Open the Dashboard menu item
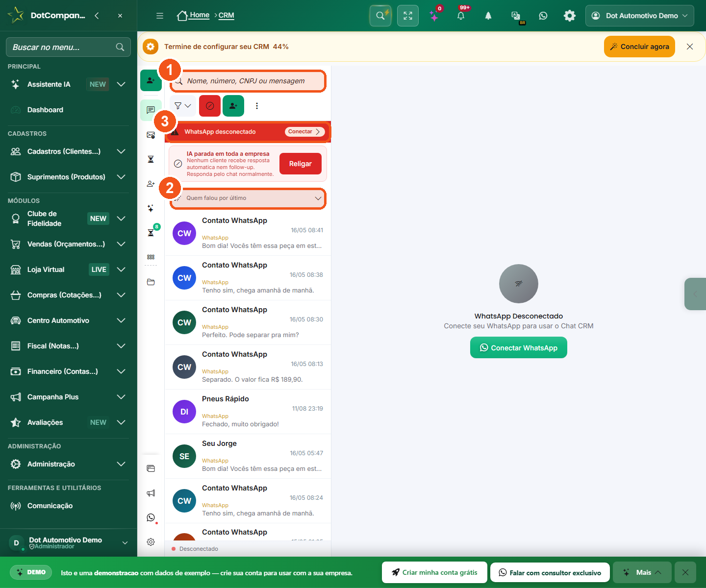This screenshot has height=588, width=706. click(69, 110)
